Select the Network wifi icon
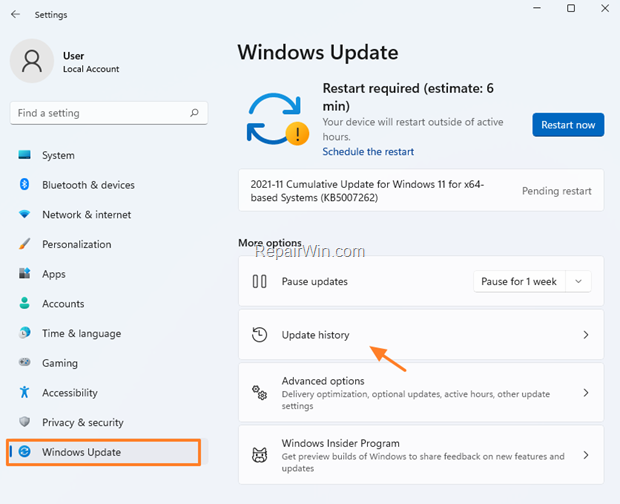The height and width of the screenshot is (504, 620). 25,214
